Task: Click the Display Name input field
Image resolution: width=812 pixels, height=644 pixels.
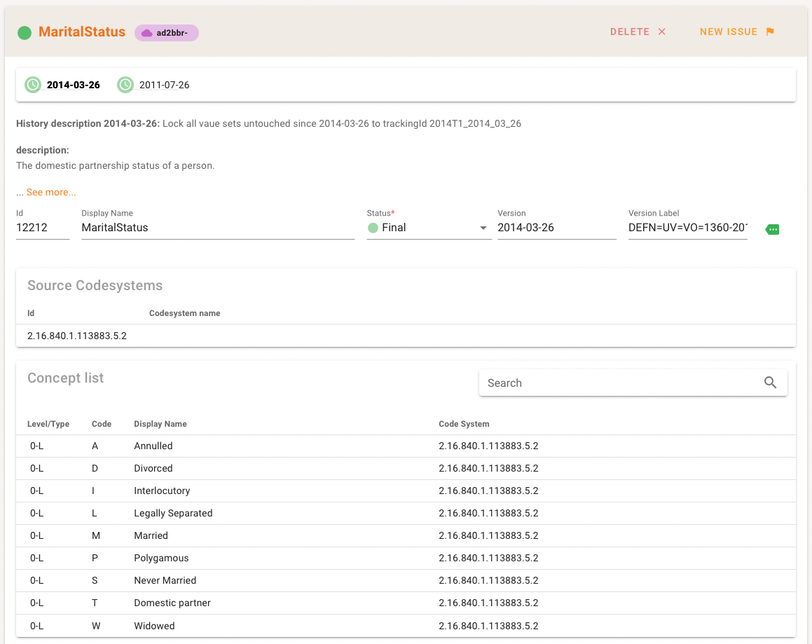Action: point(217,228)
